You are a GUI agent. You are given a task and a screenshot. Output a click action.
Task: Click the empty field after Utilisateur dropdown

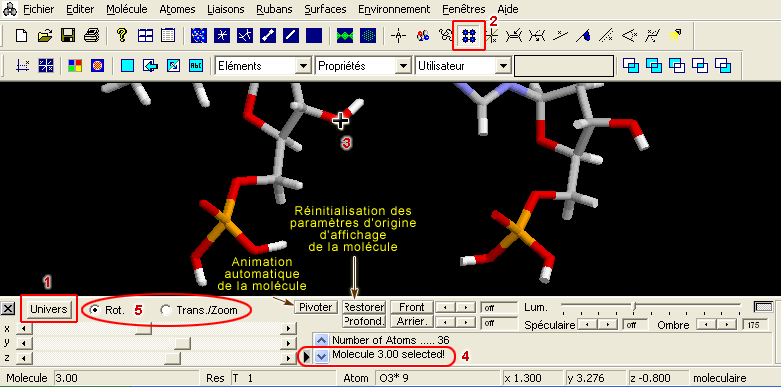[x=563, y=66]
